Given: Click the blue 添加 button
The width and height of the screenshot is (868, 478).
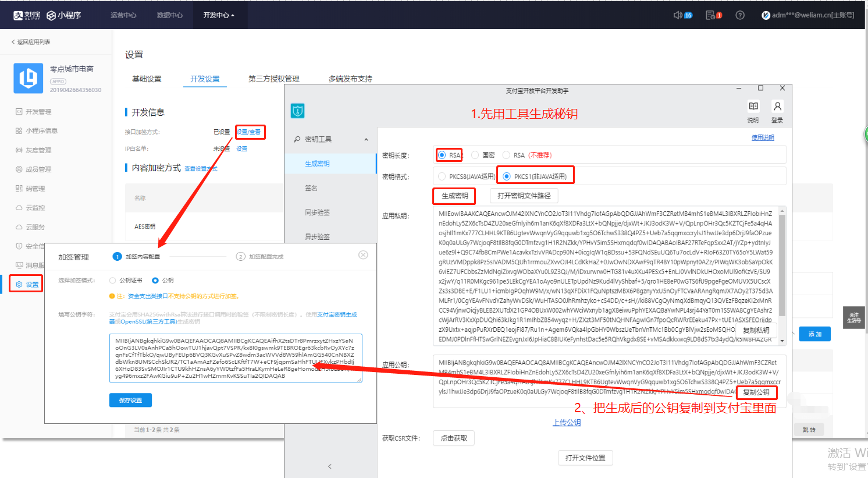Looking at the screenshot, I should [x=814, y=334].
